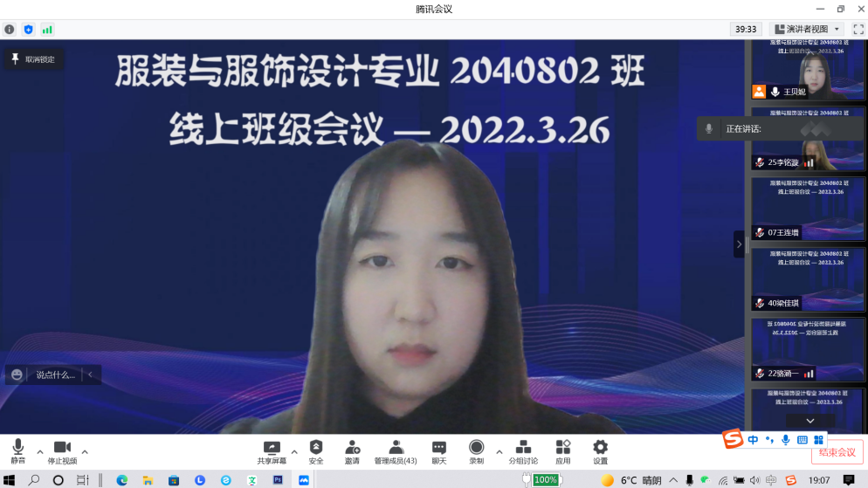The width and height of the screenshot is (868, 488).
Task: Open the notification center icon
Action: coord(849,479)
